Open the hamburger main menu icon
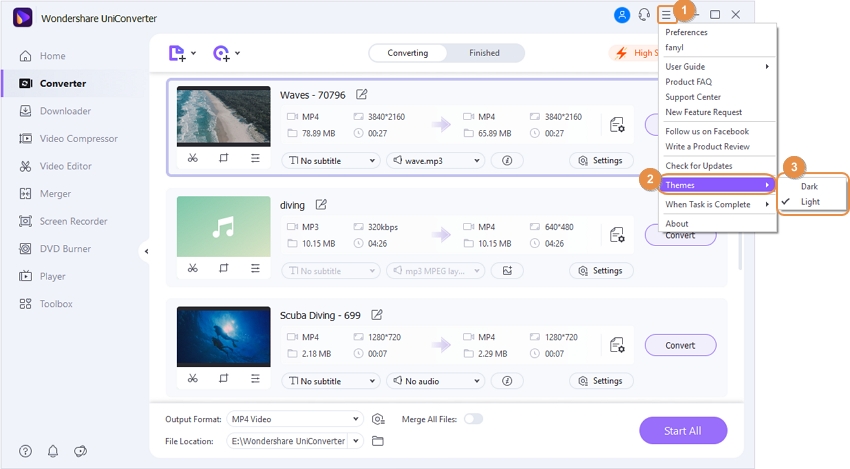This screenshot has width=850, height=469. pos(666,15)
